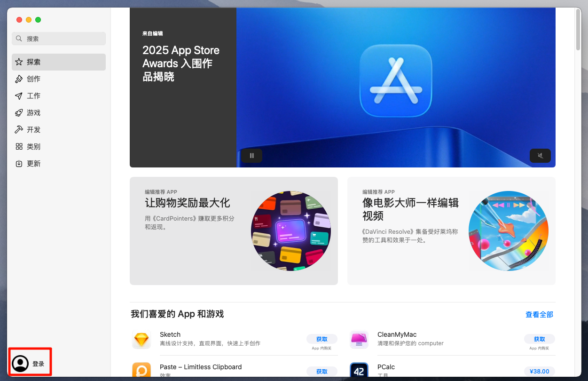
Task: Open the 开发 sidebar category
Action: (59, 130)
